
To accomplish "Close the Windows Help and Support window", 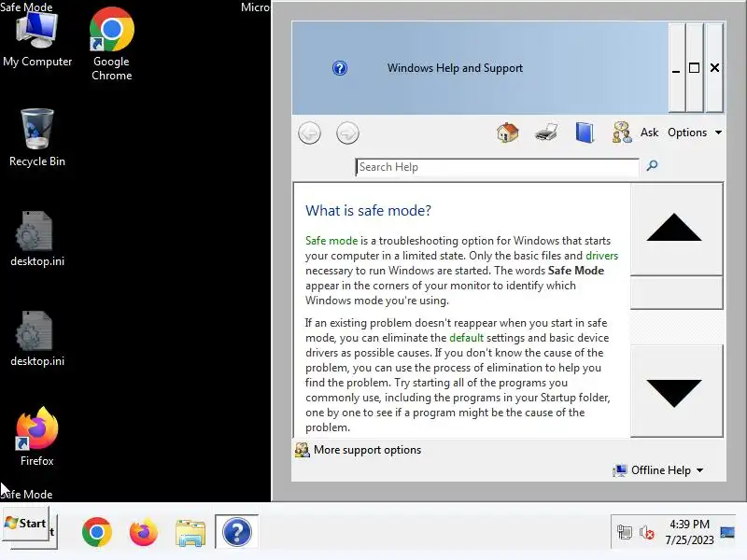I will (x=714, y=68).
